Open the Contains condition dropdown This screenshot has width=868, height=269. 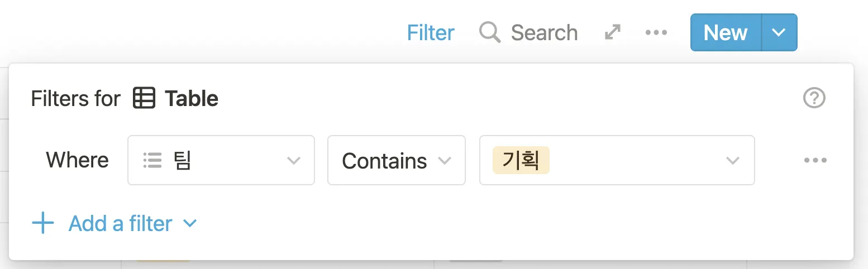click(x=396, y=161)
